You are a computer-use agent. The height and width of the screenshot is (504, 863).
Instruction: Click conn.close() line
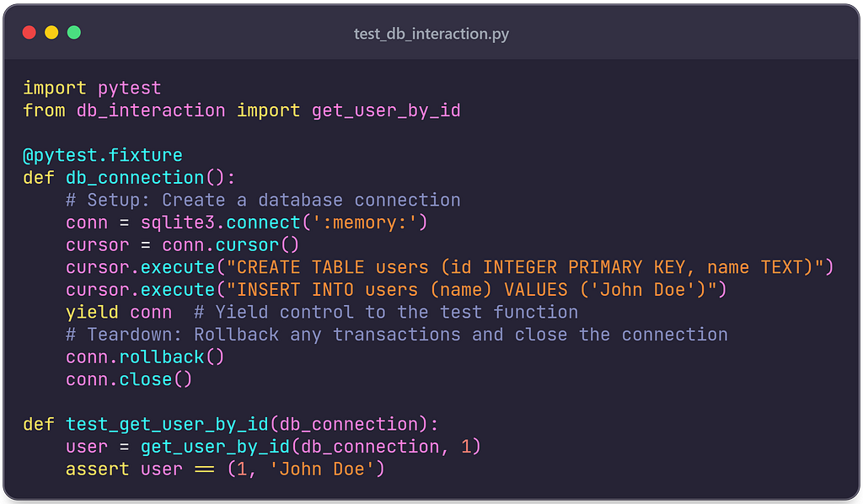click(129, 379)
